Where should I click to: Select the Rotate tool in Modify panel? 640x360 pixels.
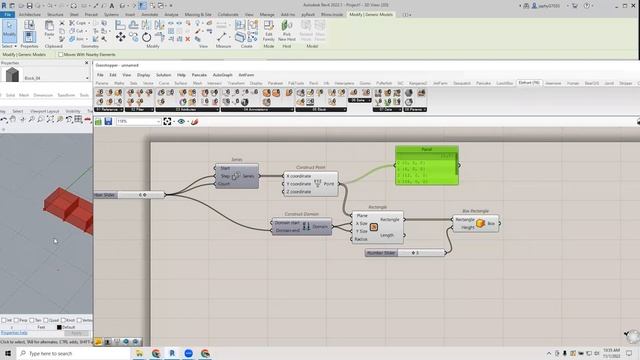(x=147, y=38)
